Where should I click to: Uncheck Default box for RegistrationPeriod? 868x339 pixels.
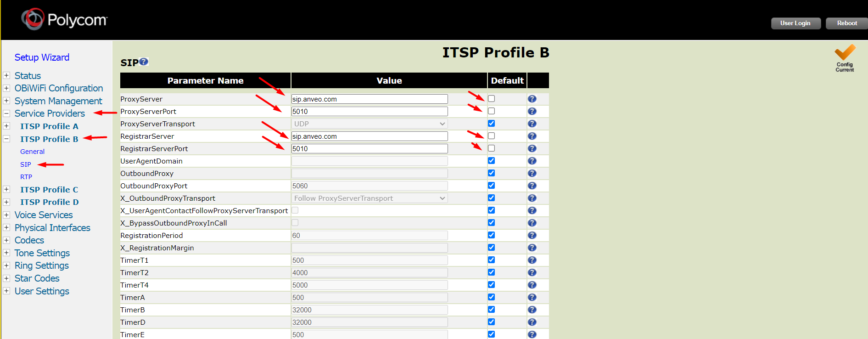pos(491,235)
